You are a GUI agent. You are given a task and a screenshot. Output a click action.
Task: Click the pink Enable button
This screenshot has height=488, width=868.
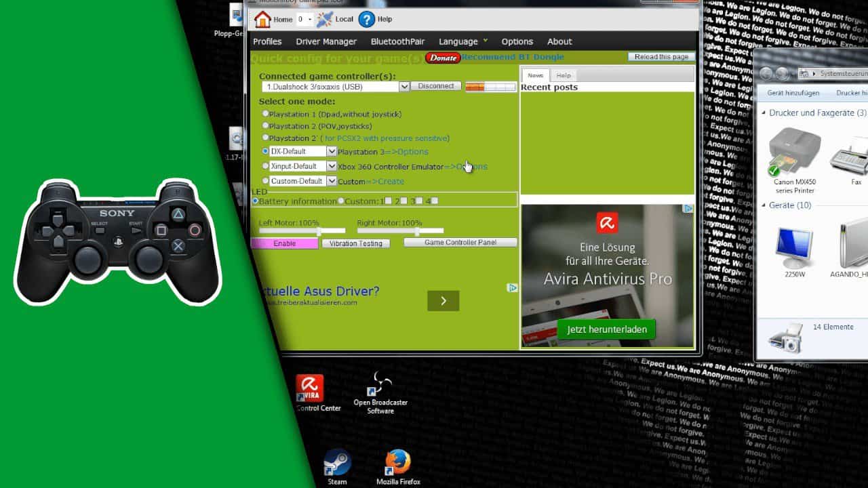(284, 243)
